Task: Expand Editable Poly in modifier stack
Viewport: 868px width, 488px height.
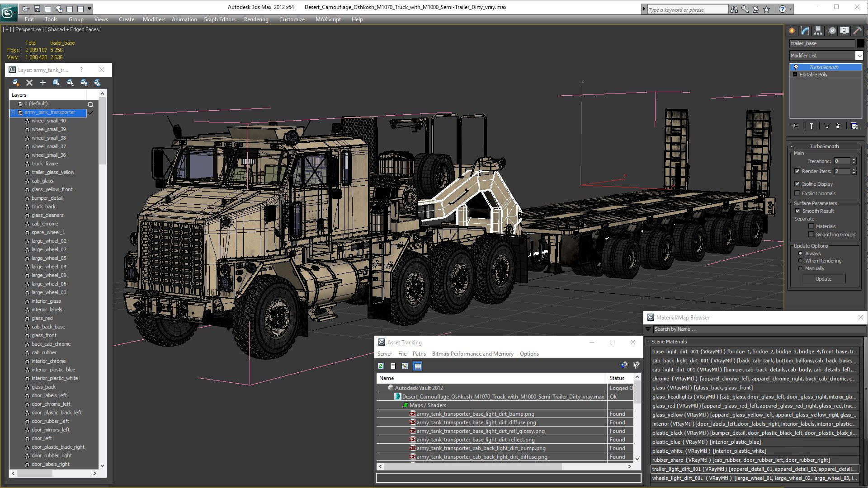Action: click(795, 75)
